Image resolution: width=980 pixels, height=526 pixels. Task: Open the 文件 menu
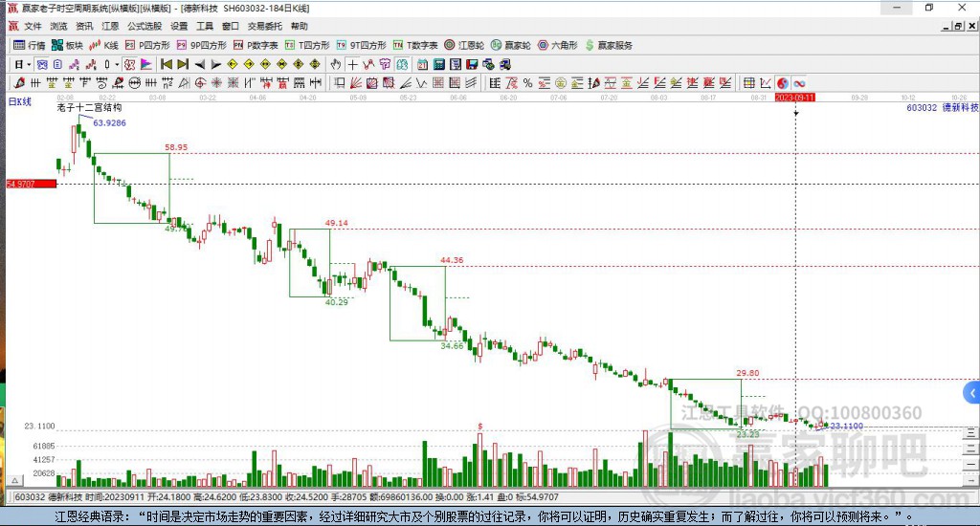pos(33,26)
